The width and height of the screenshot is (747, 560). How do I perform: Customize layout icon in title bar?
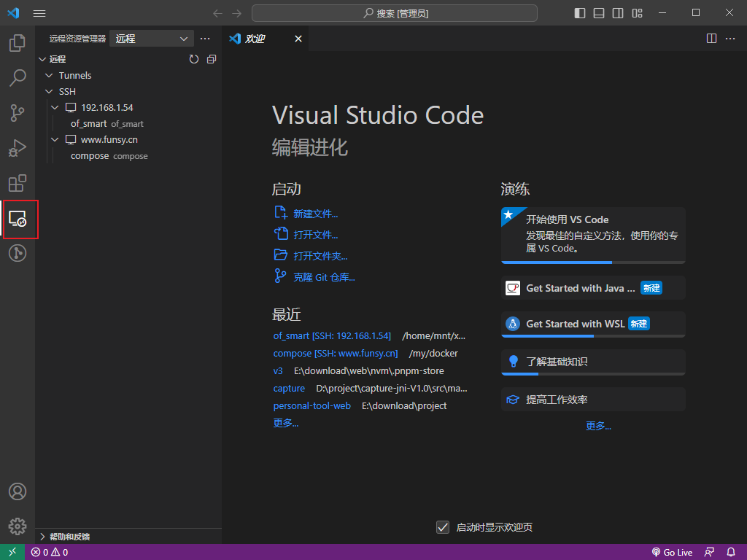click(638, 13)
